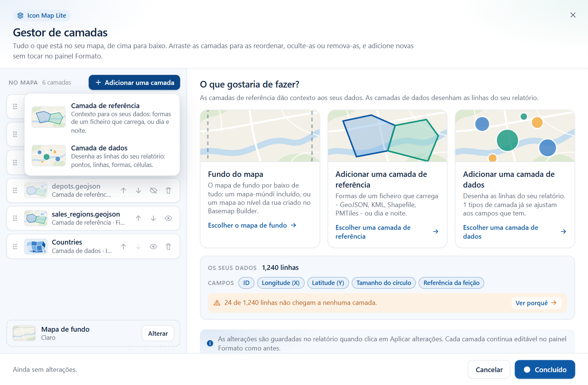This screenshot has height=385, width=588.
Task: Select the Countries layer thumbnail
Action: coord(36,246)
